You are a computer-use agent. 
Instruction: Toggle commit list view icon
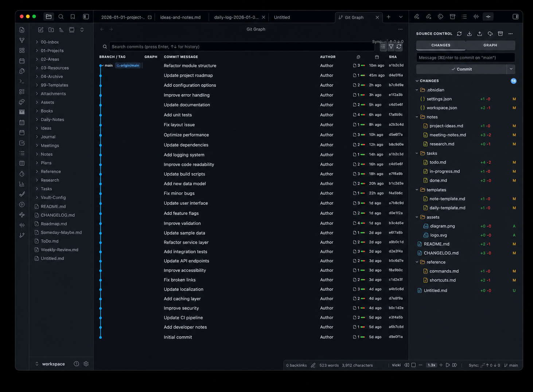tap(383, 47)
